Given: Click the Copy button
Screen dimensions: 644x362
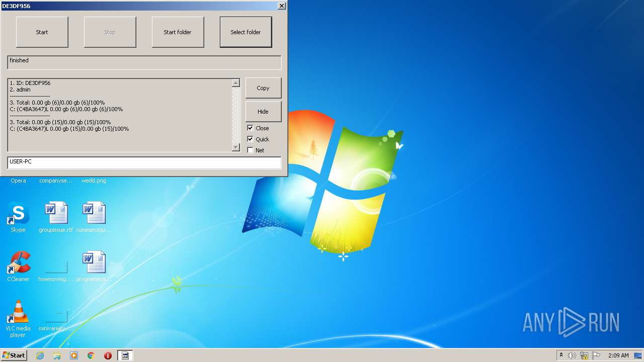Looking at the screenshot, I should pyautogui.click(x=263, y=88).
